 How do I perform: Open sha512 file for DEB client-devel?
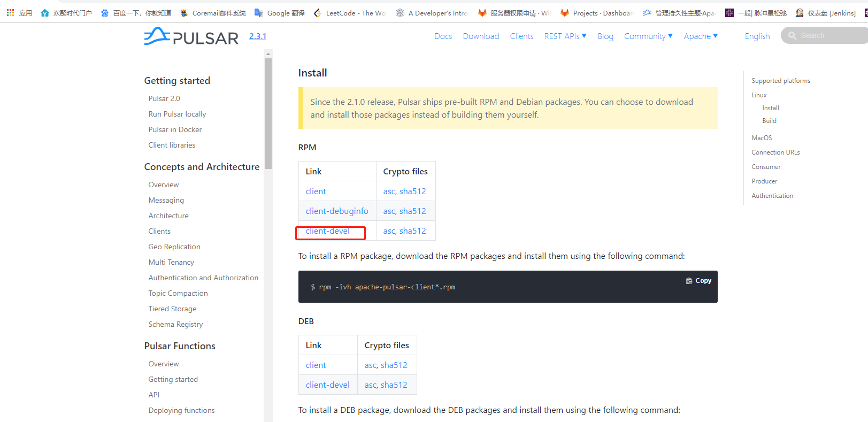(394, 385)
